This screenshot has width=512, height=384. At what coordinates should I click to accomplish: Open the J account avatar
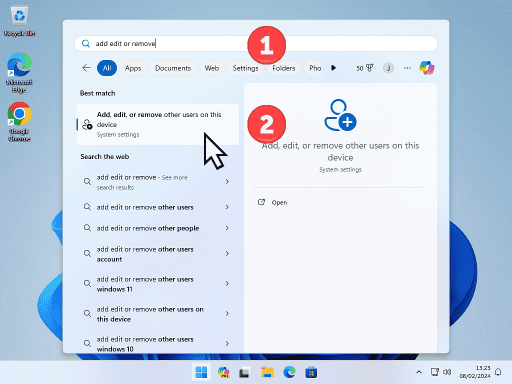(388, 68)
